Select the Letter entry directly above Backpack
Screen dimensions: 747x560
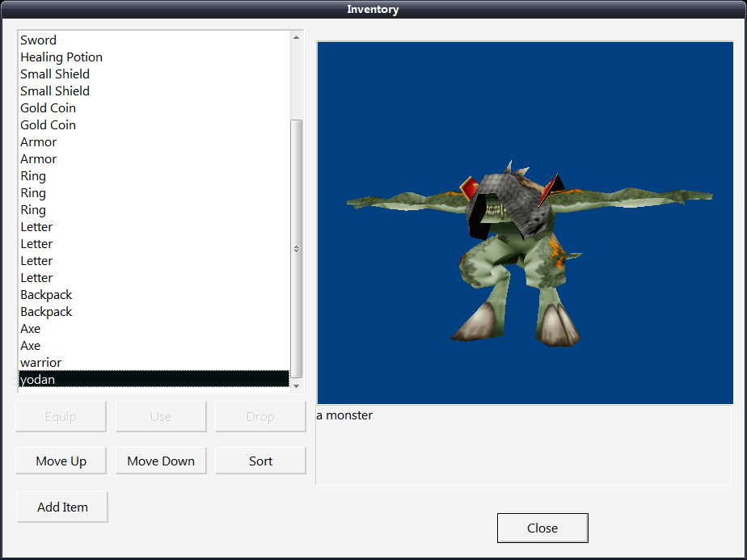point(154,278)
